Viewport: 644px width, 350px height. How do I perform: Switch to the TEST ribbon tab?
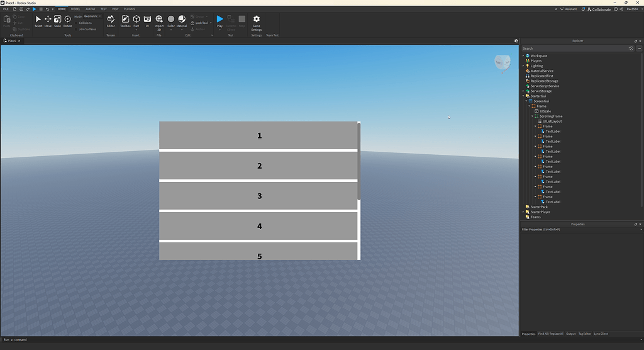pos(104,9)
